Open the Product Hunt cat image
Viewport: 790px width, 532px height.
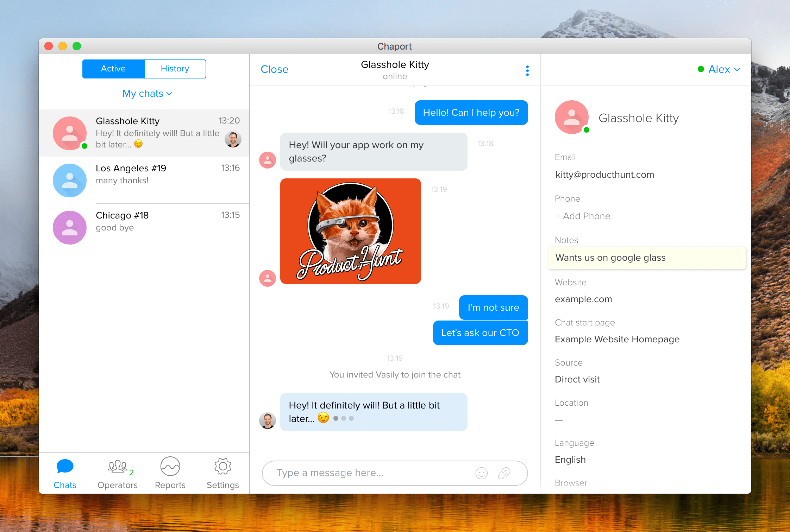[x=350, y=231]
